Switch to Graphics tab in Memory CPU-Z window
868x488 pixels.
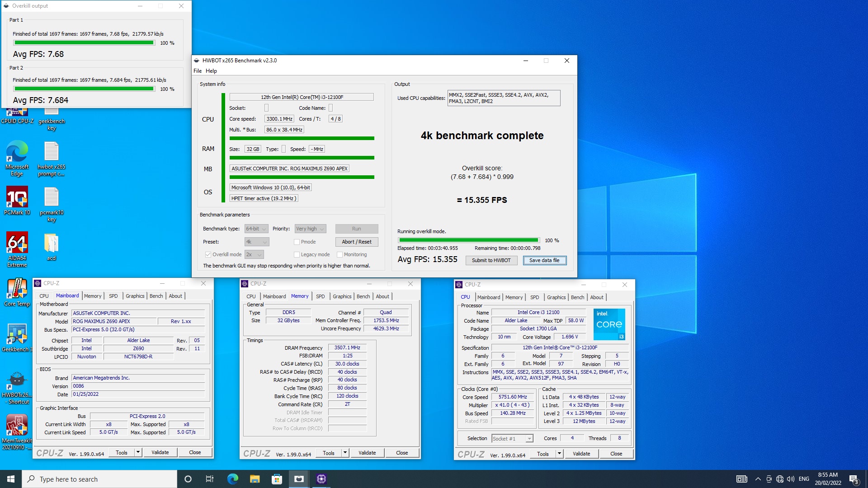(x=342, y=296)
